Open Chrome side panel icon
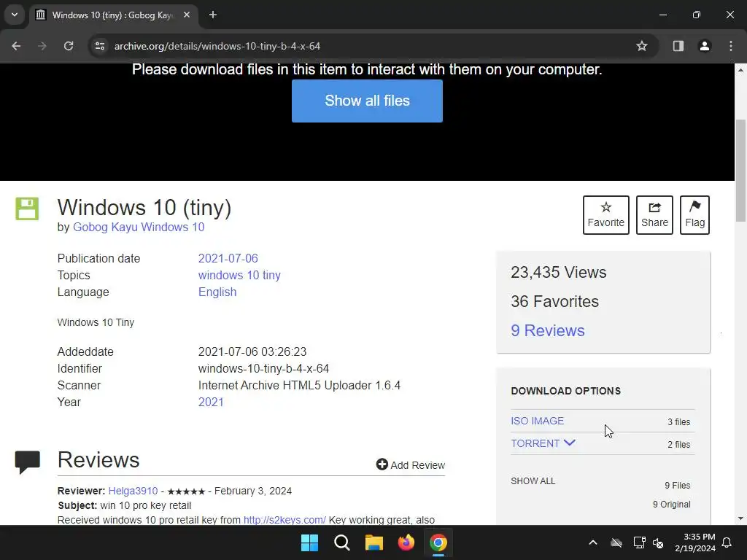747x560 pixels. click(x=678, y=46)
